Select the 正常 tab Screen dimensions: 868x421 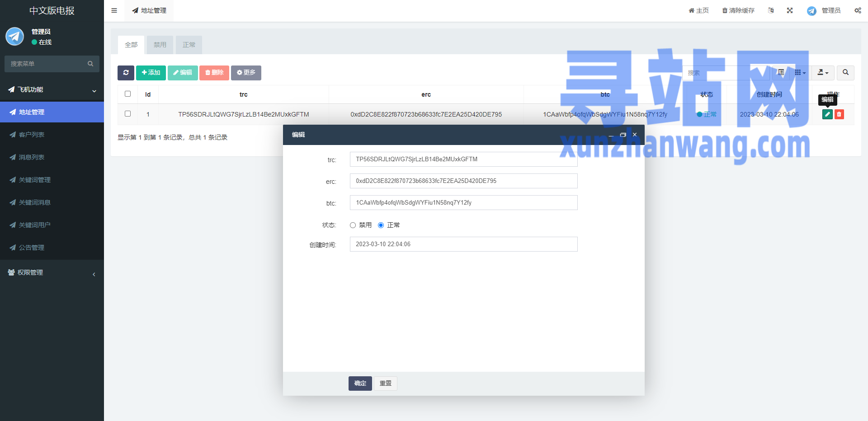tap(189, 45)
